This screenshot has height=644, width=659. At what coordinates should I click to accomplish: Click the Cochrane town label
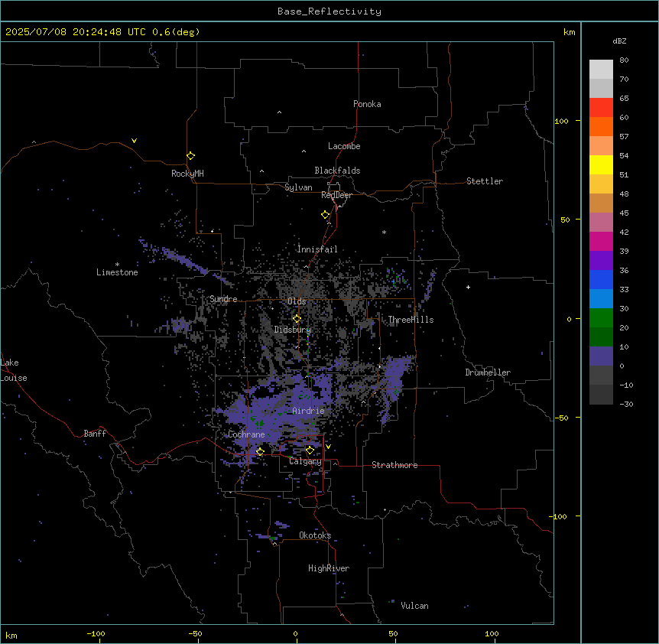tap(246, 434)
